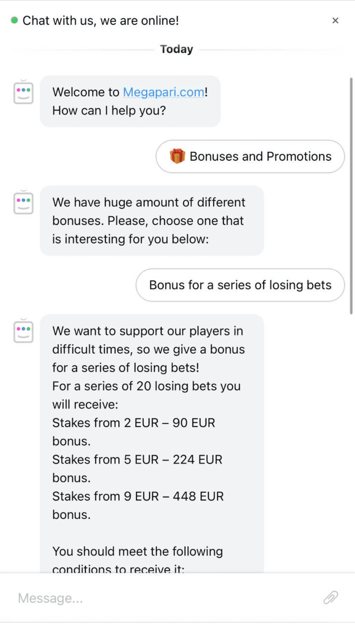Open the Megapari.com link
Image resolution: width=355 pixels, height=644 pixels.
click(163, 92)
